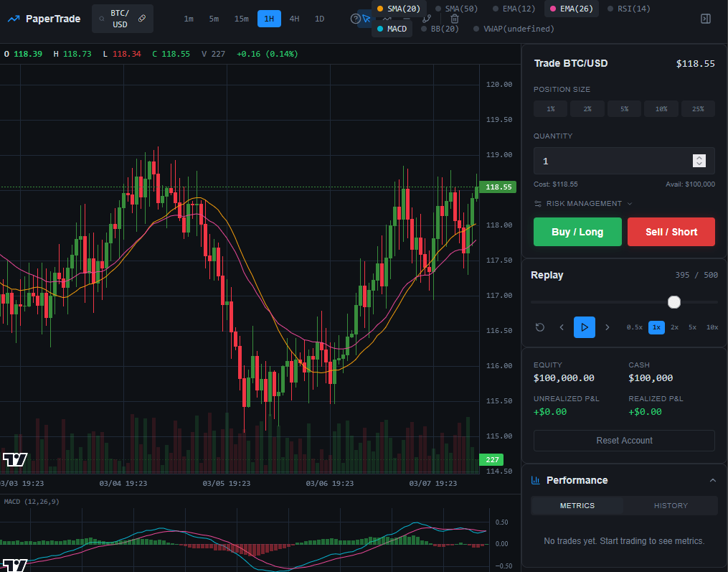Disable the EMA(26) indicator
This screenshot has height=572, width=728.
tap(572, 9)
